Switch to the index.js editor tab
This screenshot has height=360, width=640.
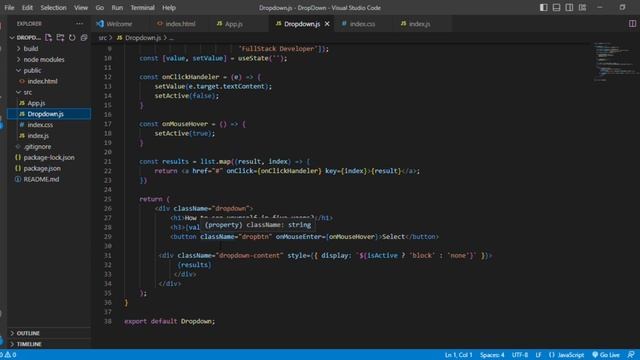pyautogui.click(x=419, y=24)
